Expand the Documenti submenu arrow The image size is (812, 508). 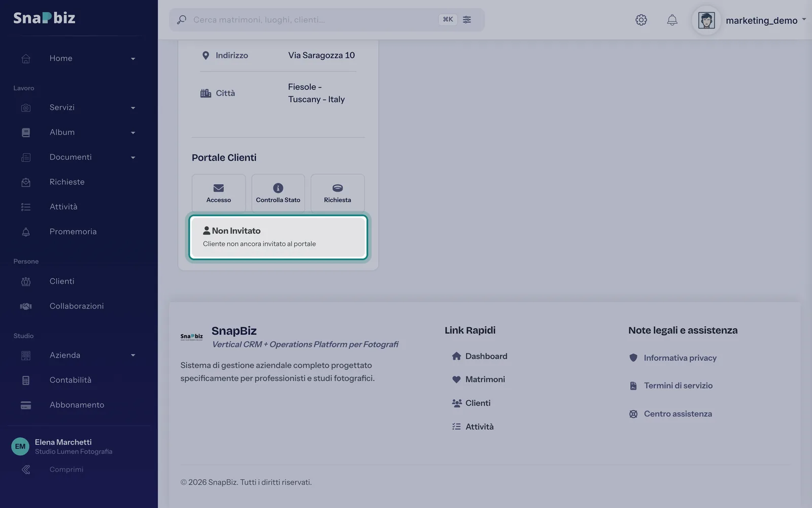coord(133,157)
